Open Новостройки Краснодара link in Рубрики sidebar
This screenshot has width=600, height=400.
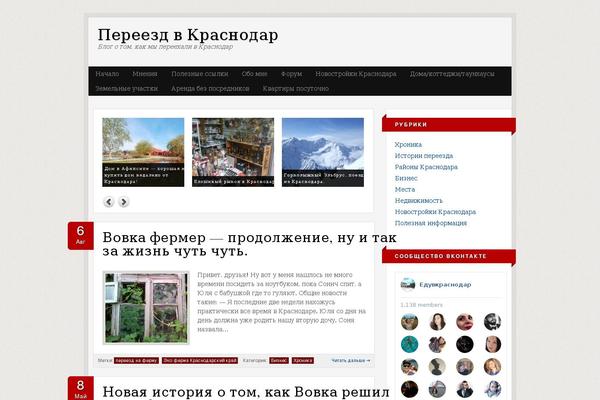[435, 212]
